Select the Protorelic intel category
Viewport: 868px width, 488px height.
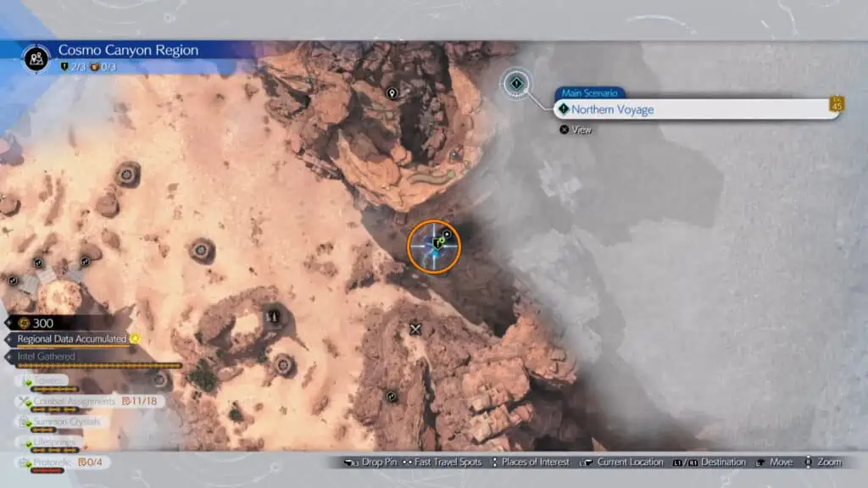point(64,462)
